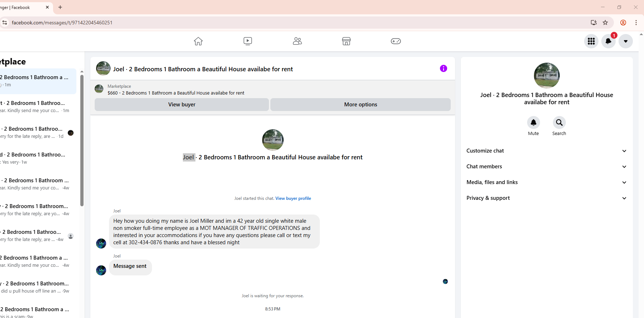This screenshot has height=318, width=644.
Task: Click Joel's avatar beside first message
Action: point(101,244)
